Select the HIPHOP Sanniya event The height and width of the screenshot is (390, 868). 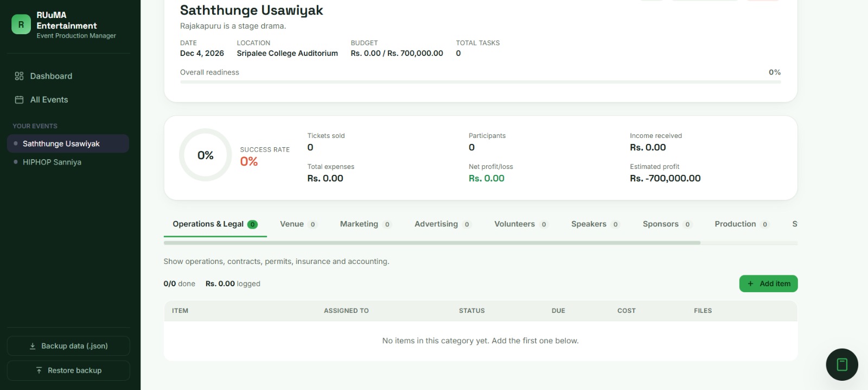pyautogui.click(x=68, y=162)
